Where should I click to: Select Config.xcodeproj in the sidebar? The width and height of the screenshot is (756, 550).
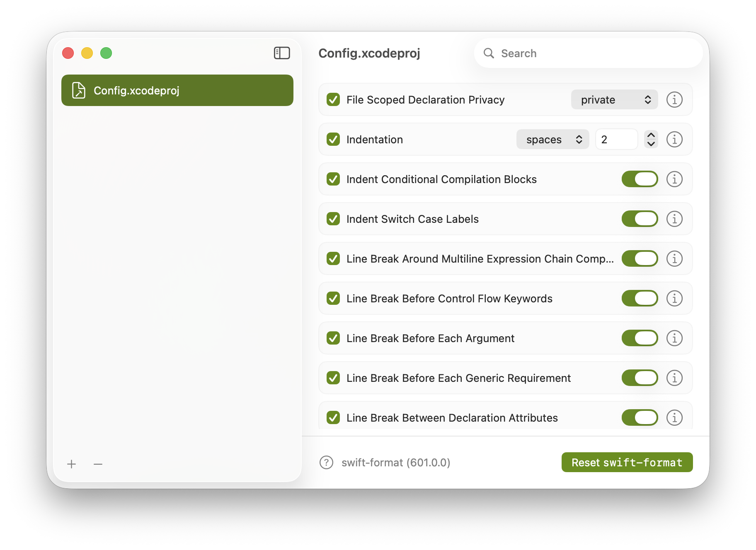(x=177, y=90)
